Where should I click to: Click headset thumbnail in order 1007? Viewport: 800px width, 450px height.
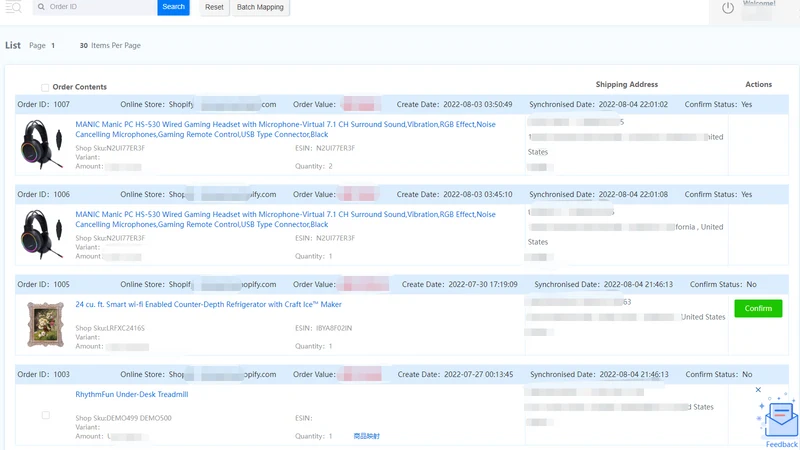(x=41, y=144)
